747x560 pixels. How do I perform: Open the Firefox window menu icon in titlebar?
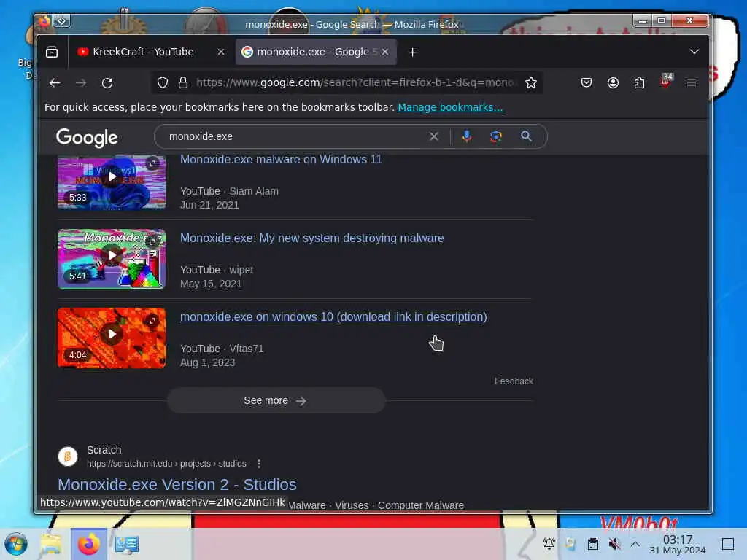[x=44, y=21]
